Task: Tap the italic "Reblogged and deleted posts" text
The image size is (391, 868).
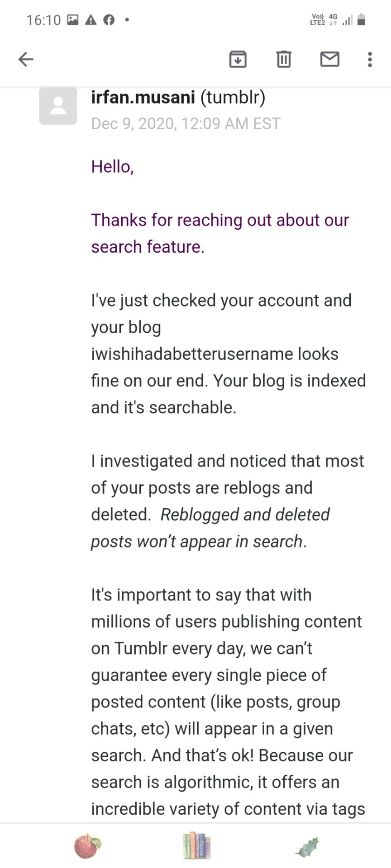Action: [245, 514]
